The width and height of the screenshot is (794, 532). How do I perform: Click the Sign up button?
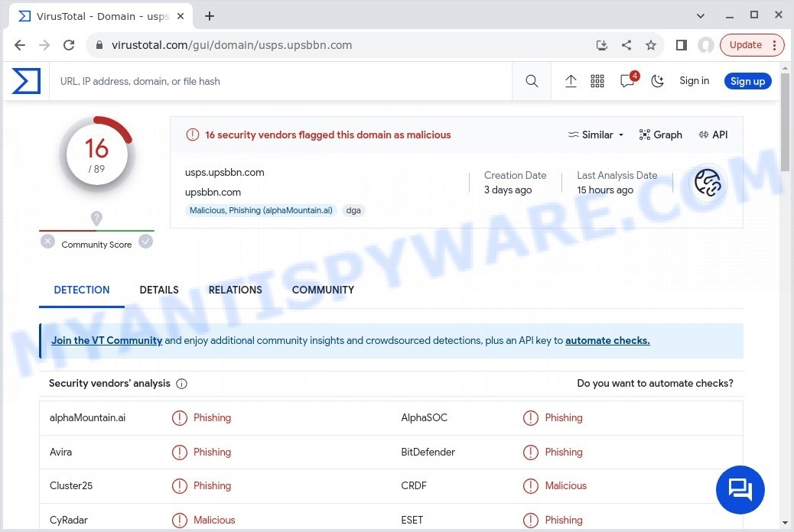tap(747, 81)
